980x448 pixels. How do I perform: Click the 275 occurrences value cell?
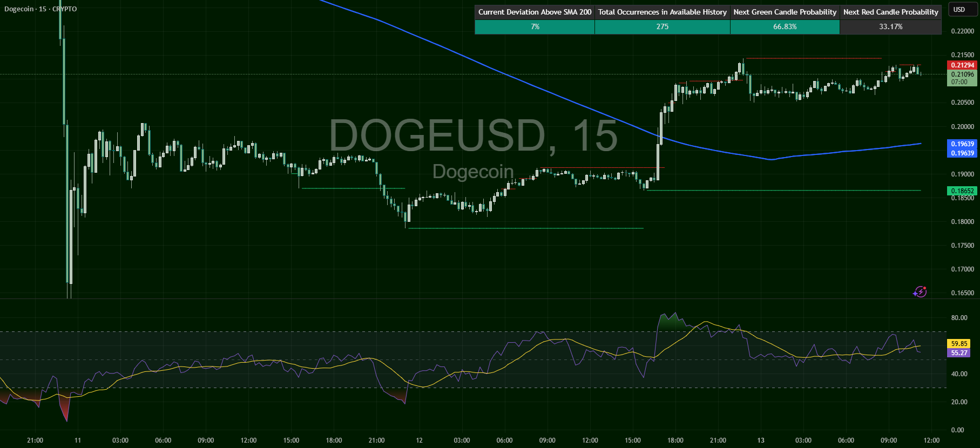[662, 26]
